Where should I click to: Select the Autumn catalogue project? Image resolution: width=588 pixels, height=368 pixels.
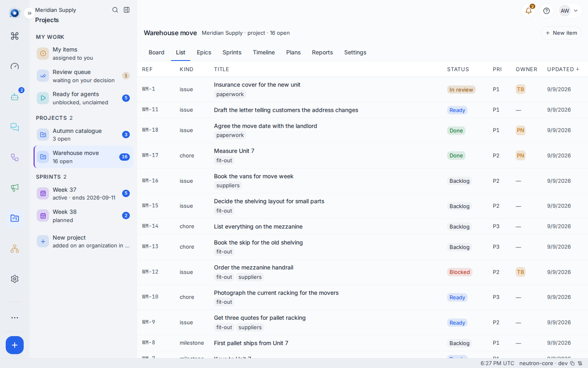(83, 135)
